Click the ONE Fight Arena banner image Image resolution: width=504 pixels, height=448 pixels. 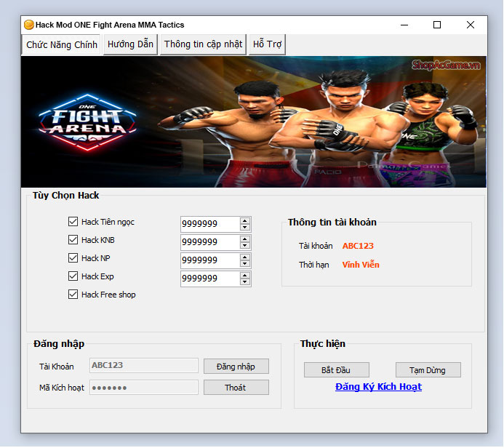coord(254,121)
